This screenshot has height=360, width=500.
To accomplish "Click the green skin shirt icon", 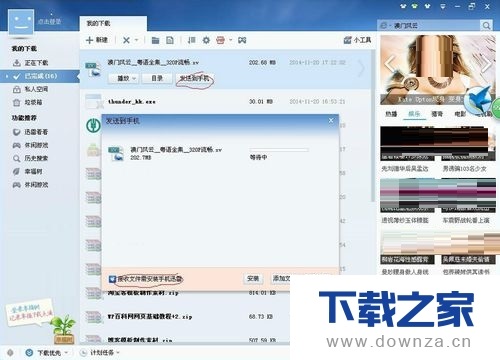I will pos(415,6).
